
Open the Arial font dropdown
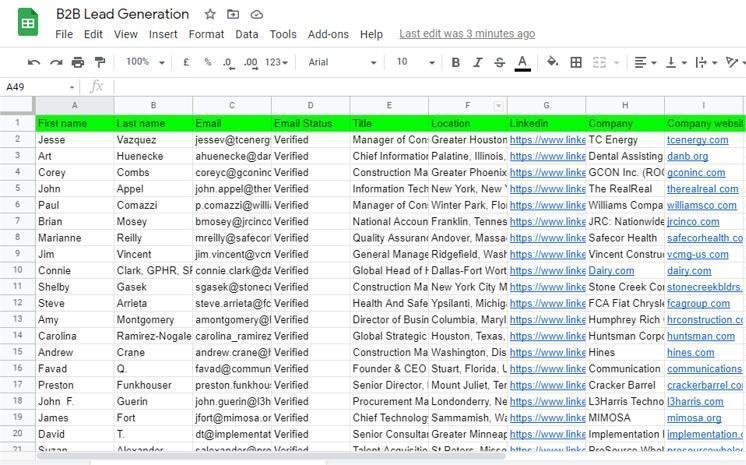click(342, 63)
